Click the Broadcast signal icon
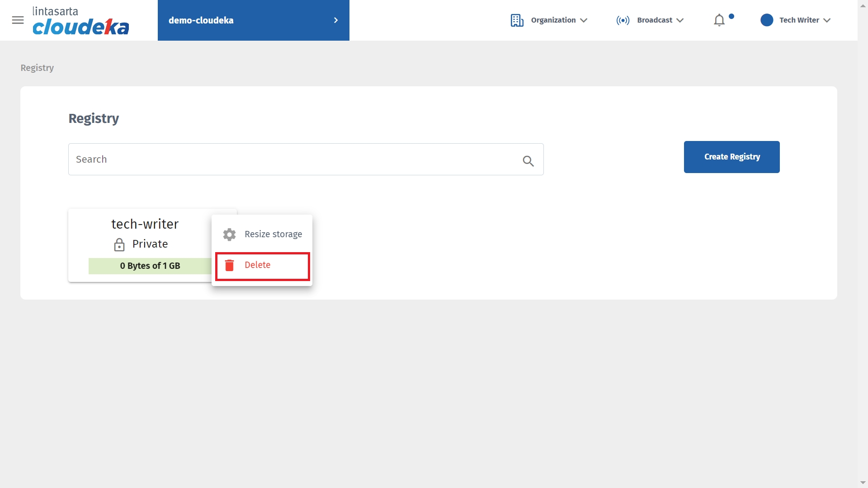The width and height of the screenshot is (868, 488). point(623,20)
